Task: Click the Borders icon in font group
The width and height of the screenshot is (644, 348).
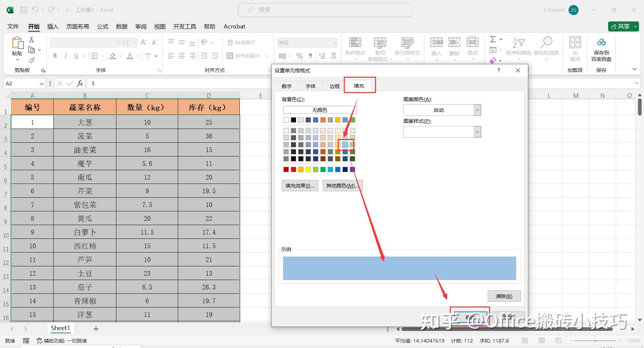Action: pyautogui.click(x=95, y=56)
